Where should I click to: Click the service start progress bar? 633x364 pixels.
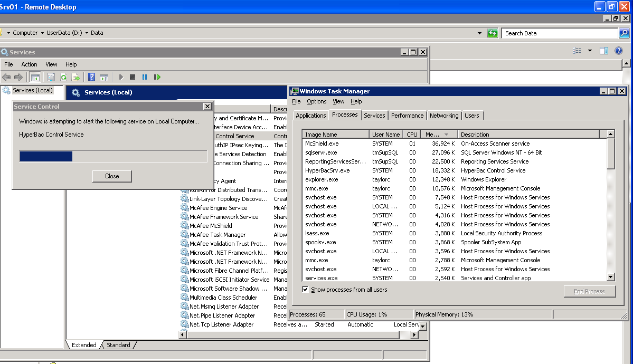click(113, 156)
